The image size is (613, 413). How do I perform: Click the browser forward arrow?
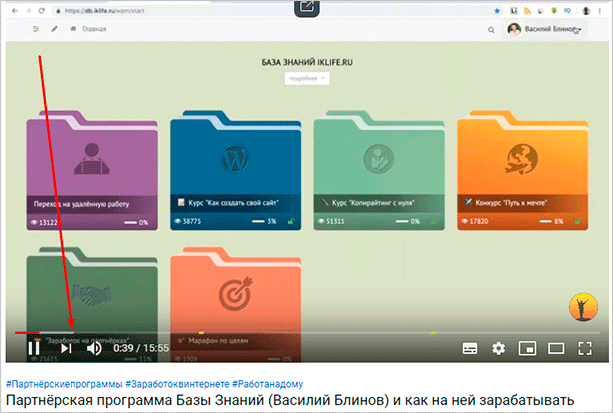tap(28, 11)
